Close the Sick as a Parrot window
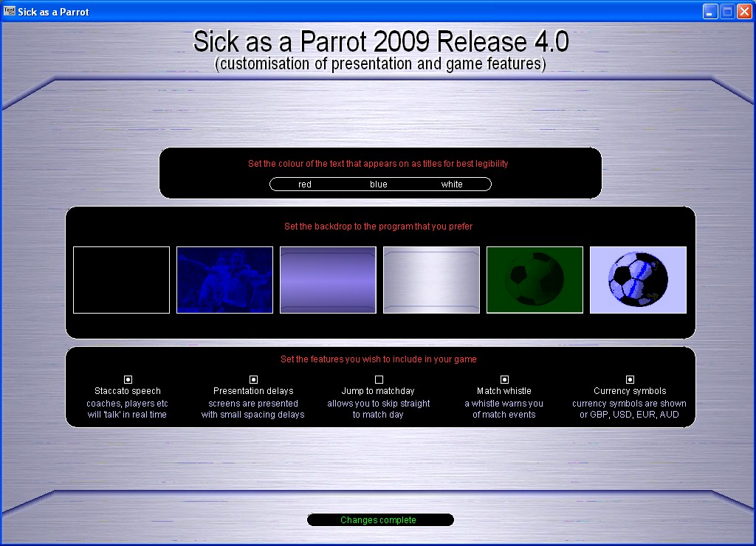756x546 pixels. 744,12
